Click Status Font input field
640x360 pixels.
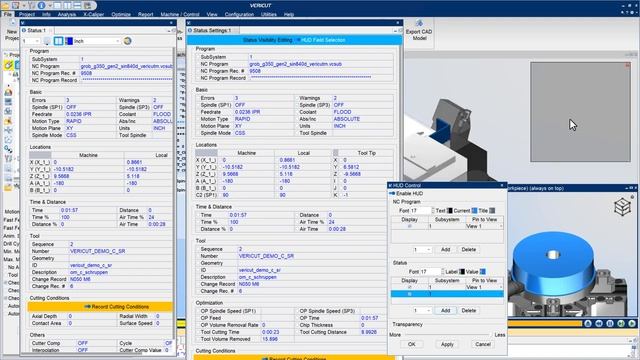pos(430,272)
